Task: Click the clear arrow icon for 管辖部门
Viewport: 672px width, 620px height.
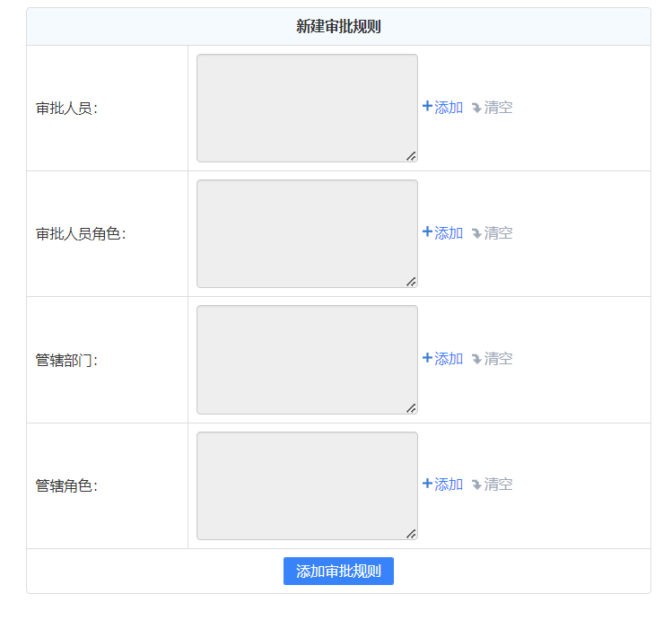Action: pyautogui.click(x=476, y=359)
